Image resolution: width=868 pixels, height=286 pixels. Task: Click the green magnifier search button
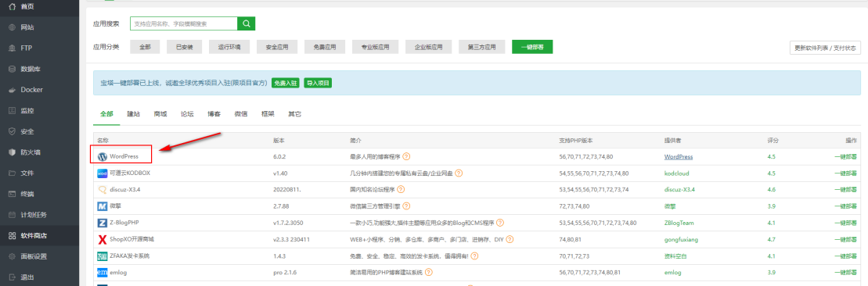247,23
